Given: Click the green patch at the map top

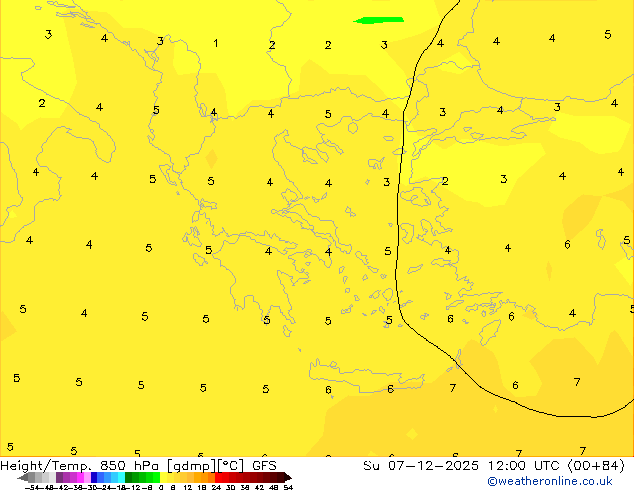Looking at the screenshot, I should coord(379,20).
